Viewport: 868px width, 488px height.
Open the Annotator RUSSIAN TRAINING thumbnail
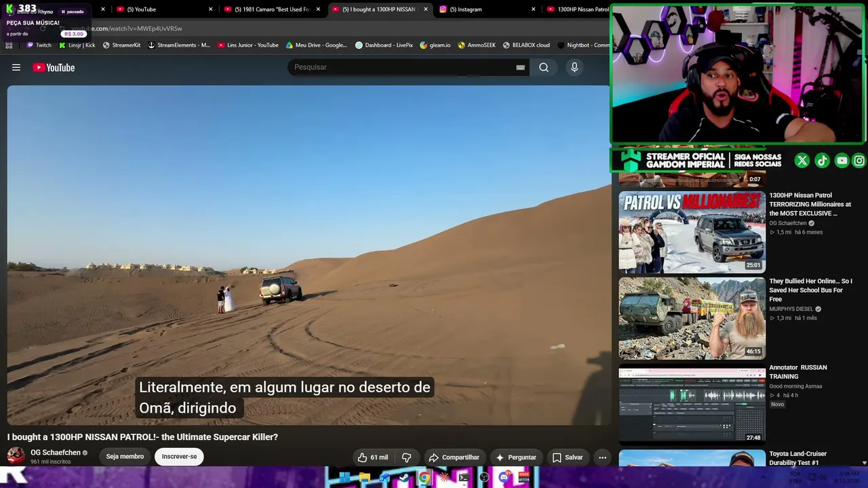point(692,404)
